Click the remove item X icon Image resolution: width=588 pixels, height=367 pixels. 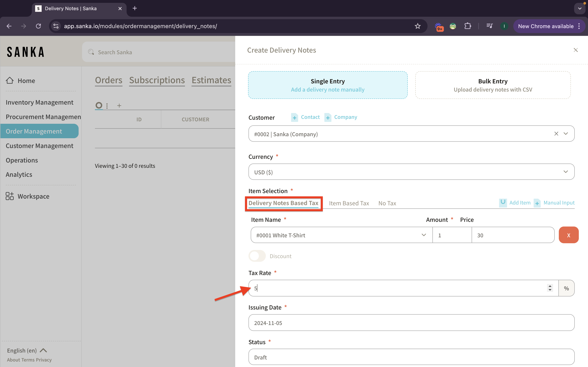[x=569, y=235]
